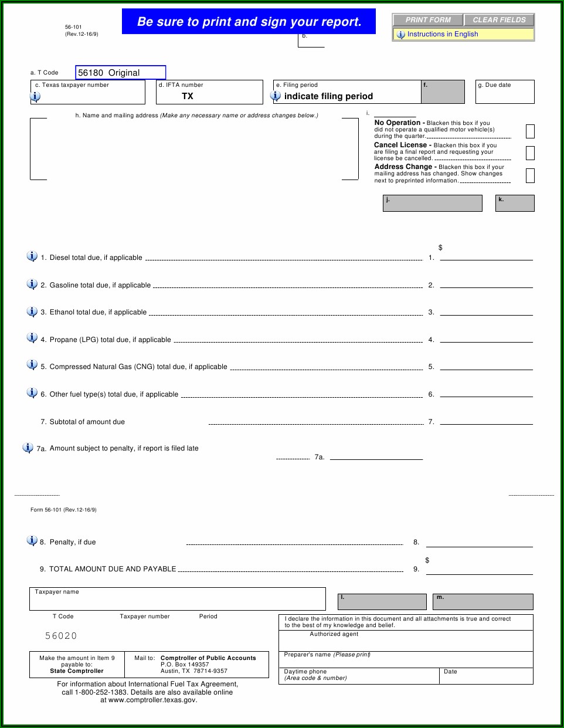Click info icon beside Penalty, if due
The height and width of the screenshot is (728, 564).
(32, 541)
